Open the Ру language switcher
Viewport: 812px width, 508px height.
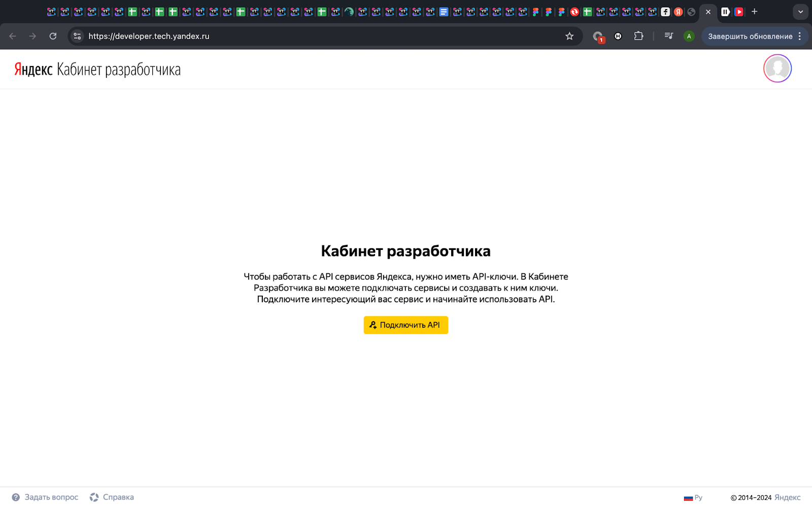tap(693, 498)
